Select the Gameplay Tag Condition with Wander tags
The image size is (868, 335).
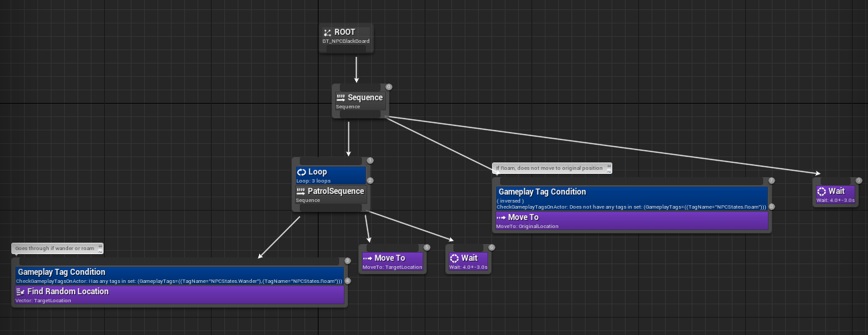point(179,276)
